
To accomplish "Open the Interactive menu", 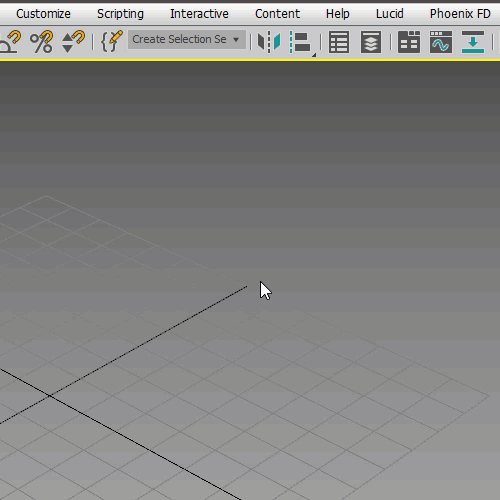I will tap(199, 14).
